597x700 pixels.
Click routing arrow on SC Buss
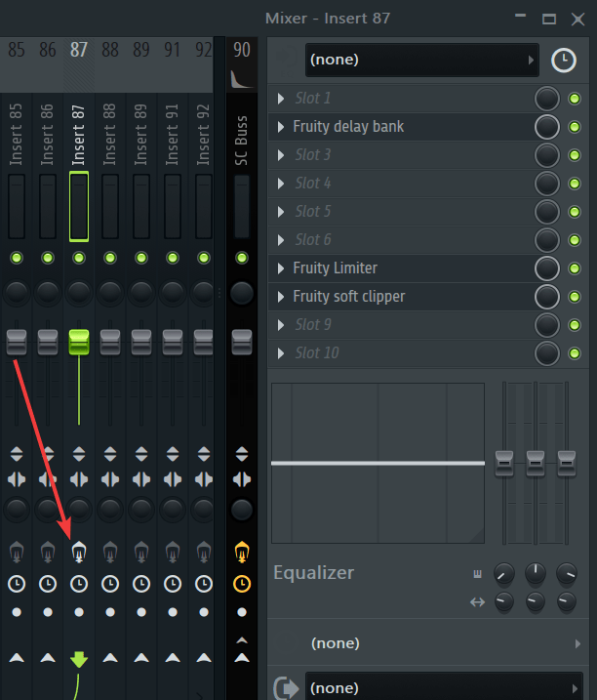coord(242,658)
